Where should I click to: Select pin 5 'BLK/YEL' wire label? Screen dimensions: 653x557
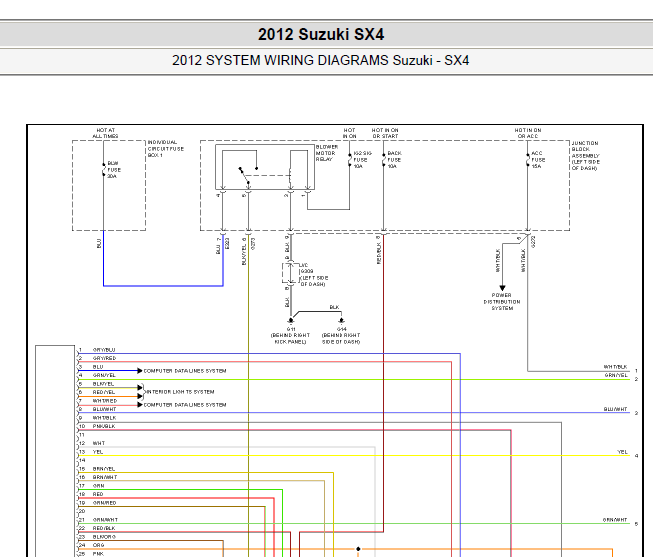coord(103,384)
